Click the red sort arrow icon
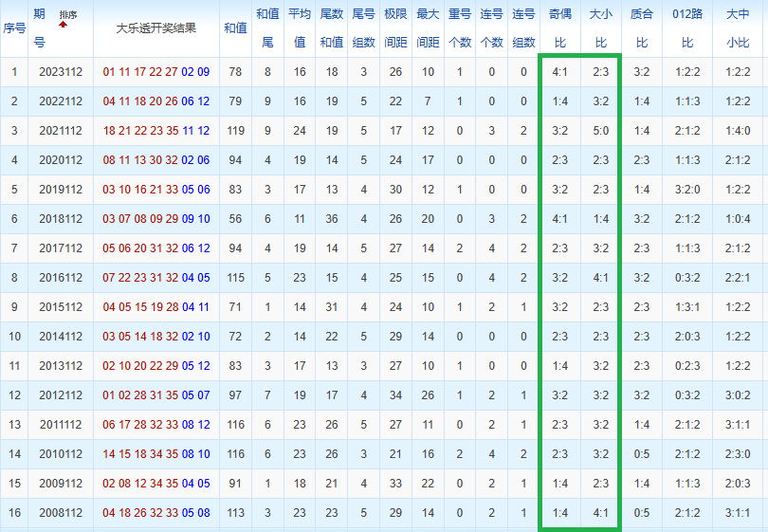The height and width of the screenshot is (532, 768). pos(64,24)
